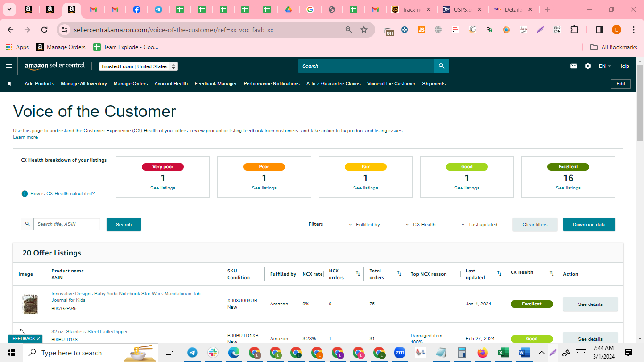Screen dimensions: 644x362
Task: Open Chrome's three-dot menu
Action: [633, 30]
